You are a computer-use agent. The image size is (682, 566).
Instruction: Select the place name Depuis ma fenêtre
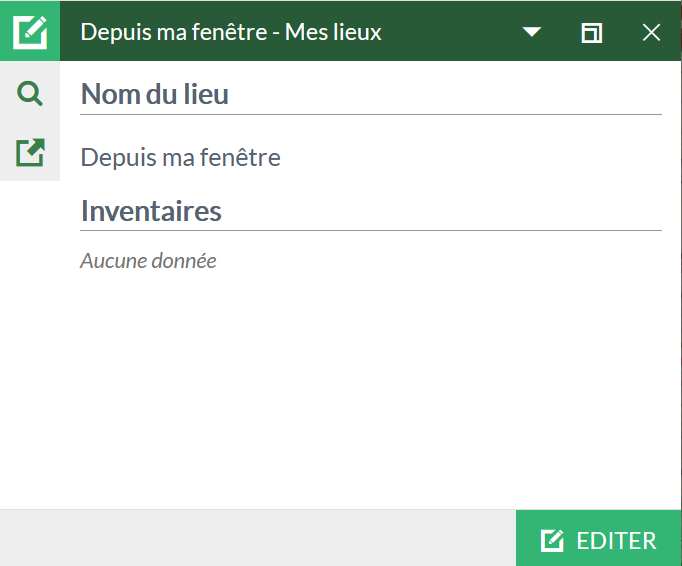(181, 157)
